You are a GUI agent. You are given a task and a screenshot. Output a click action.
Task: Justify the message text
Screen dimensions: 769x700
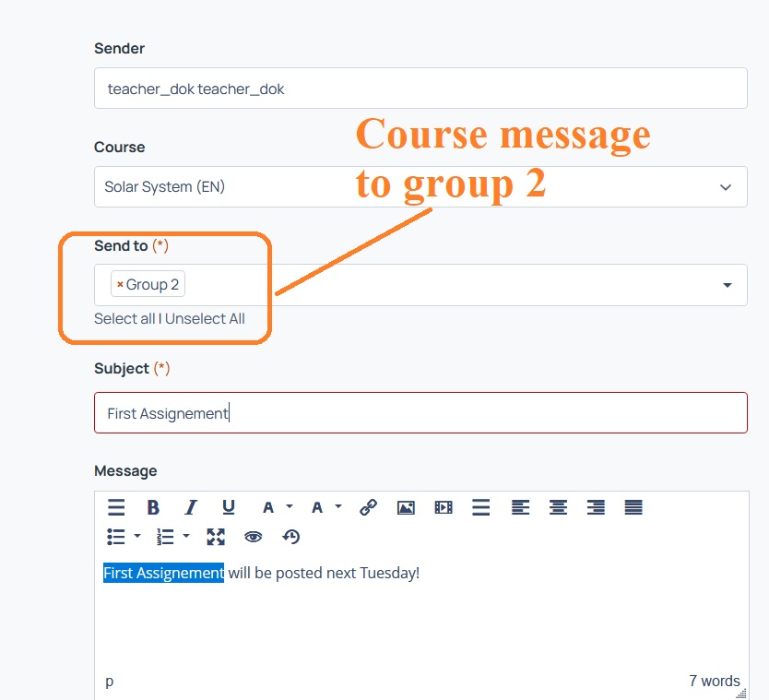click(633, 507)
